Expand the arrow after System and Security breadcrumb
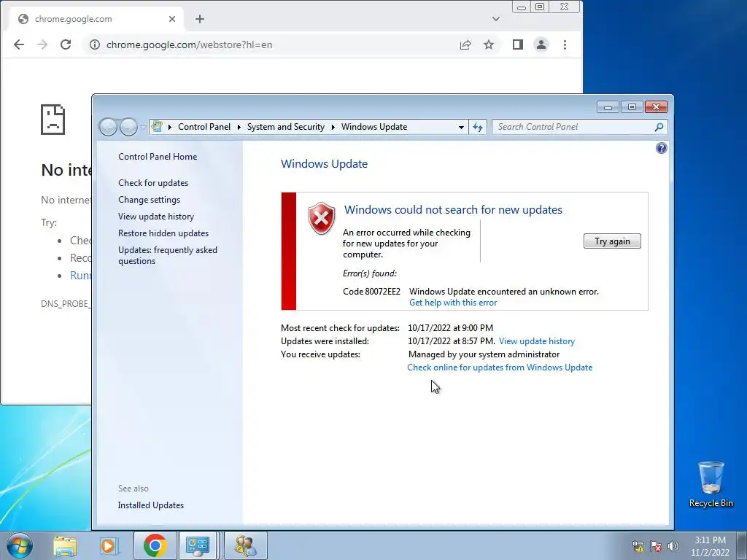This screenshot has height=560, width=747. pos(333,127)
